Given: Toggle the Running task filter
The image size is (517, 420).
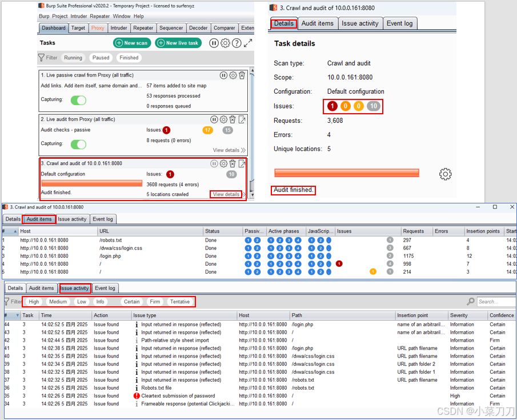Looking at the screenshot, I should [73, 58].
